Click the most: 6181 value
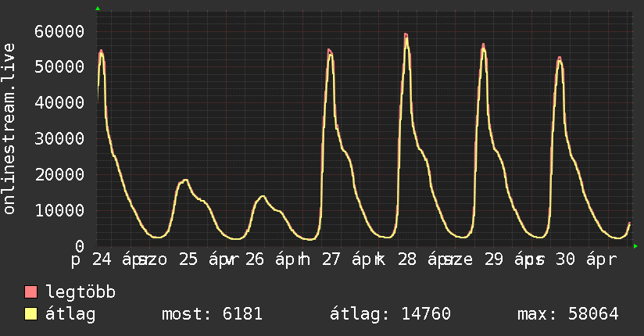Screen dimensions: 644x336 (212, 314)
